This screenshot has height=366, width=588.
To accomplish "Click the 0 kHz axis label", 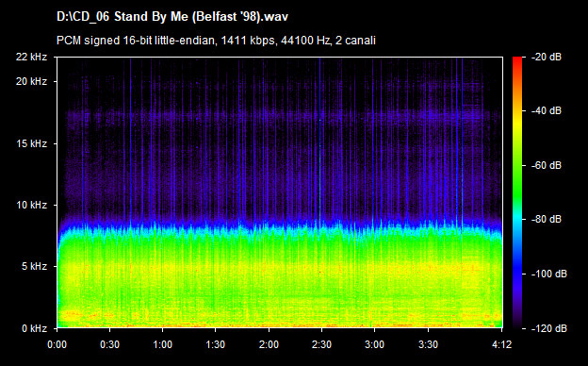I will pyautogui.click(x=34, y=328).
